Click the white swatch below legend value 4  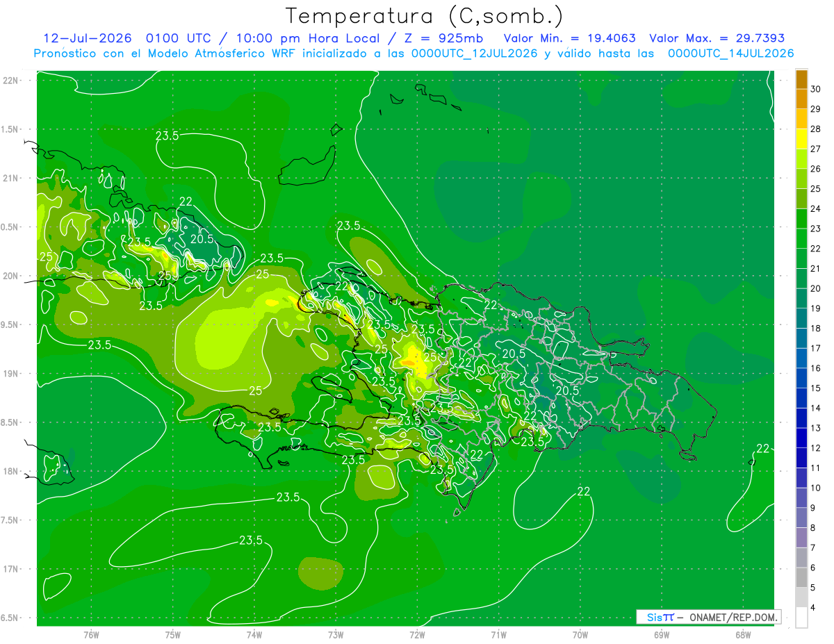[802, 618]
